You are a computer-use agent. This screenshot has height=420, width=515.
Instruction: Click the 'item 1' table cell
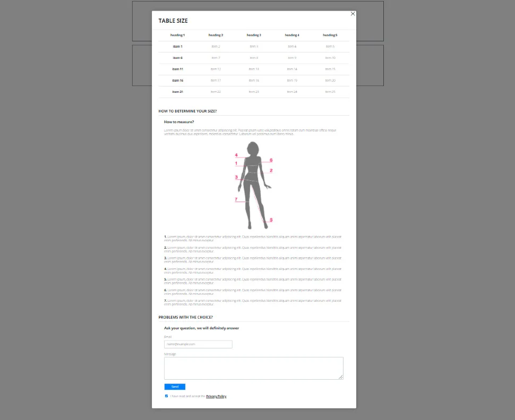178,47
